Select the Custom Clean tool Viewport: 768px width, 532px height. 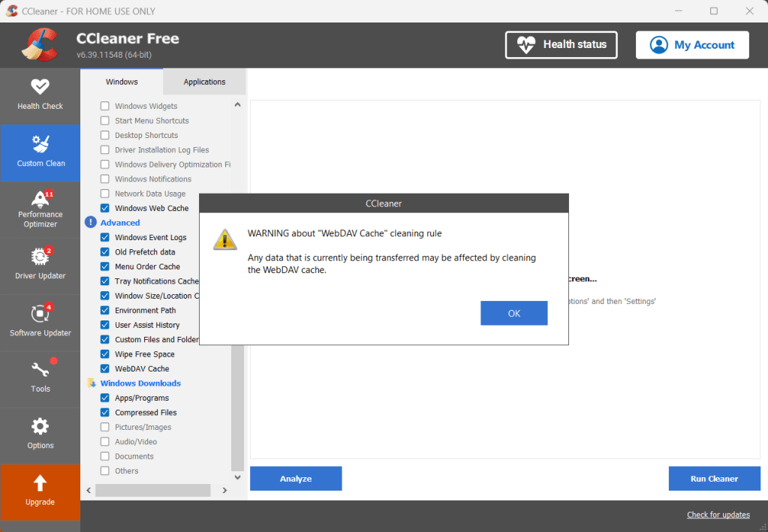pos(40,152)
